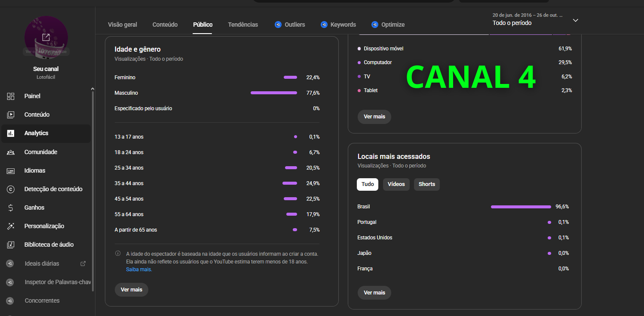Open the Inspetor de Palavras-chave vidIQ icon

[10, 282]
